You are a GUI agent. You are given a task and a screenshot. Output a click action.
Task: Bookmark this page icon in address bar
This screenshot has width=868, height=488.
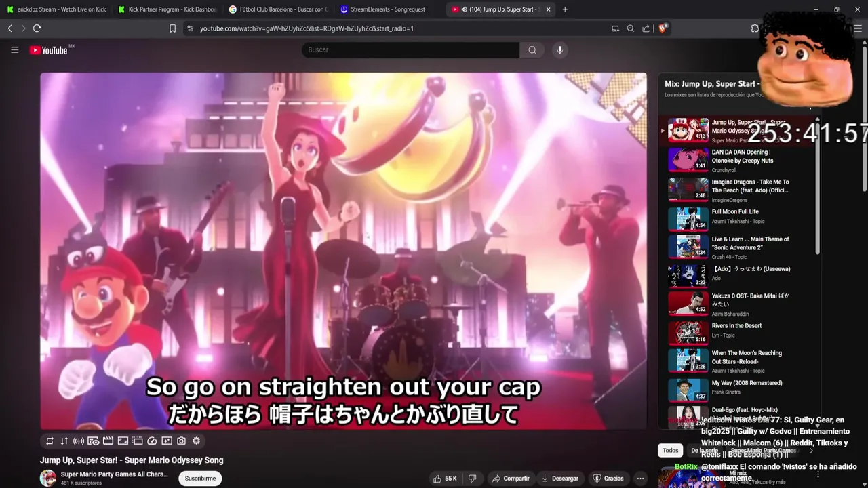point(172,28)
